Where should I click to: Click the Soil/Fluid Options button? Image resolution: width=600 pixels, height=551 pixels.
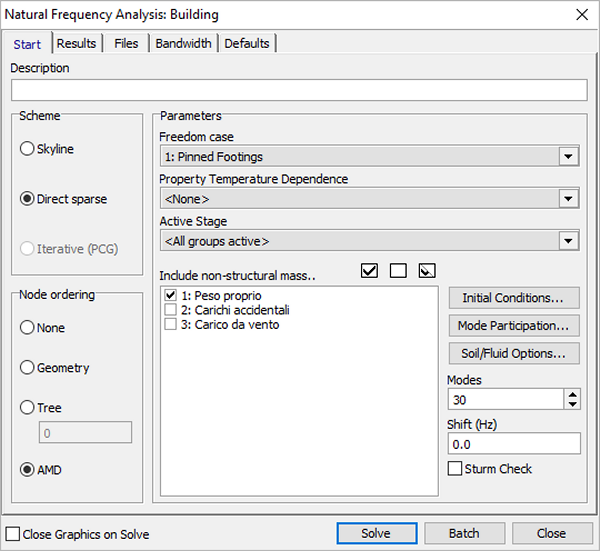click(513, 354)
